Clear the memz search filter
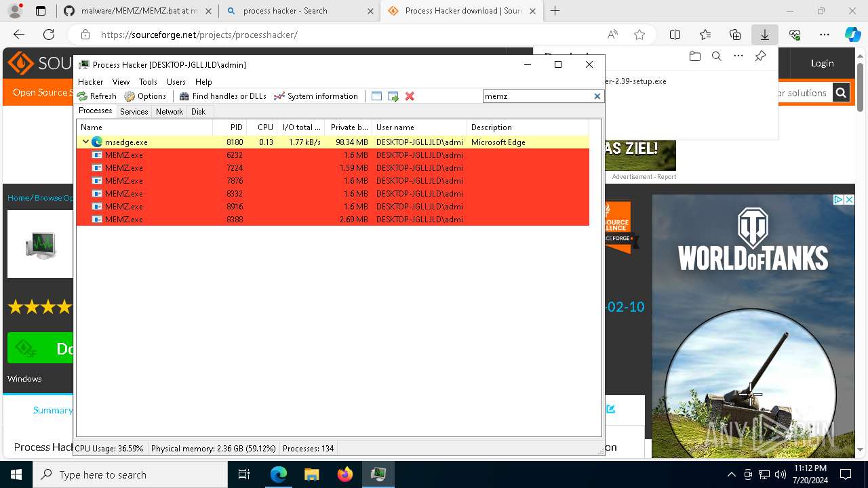Image resolution: width=868 pixels, height=488 pixels. 597,96
